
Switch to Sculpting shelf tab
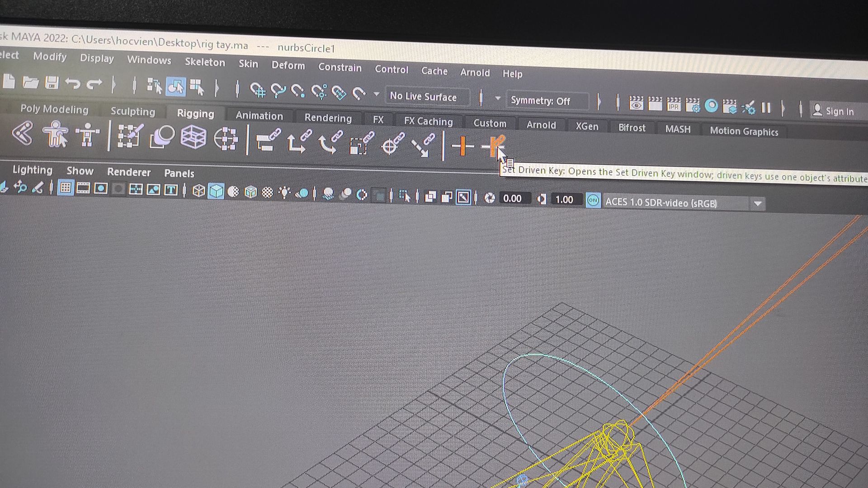tap(132, 111)
